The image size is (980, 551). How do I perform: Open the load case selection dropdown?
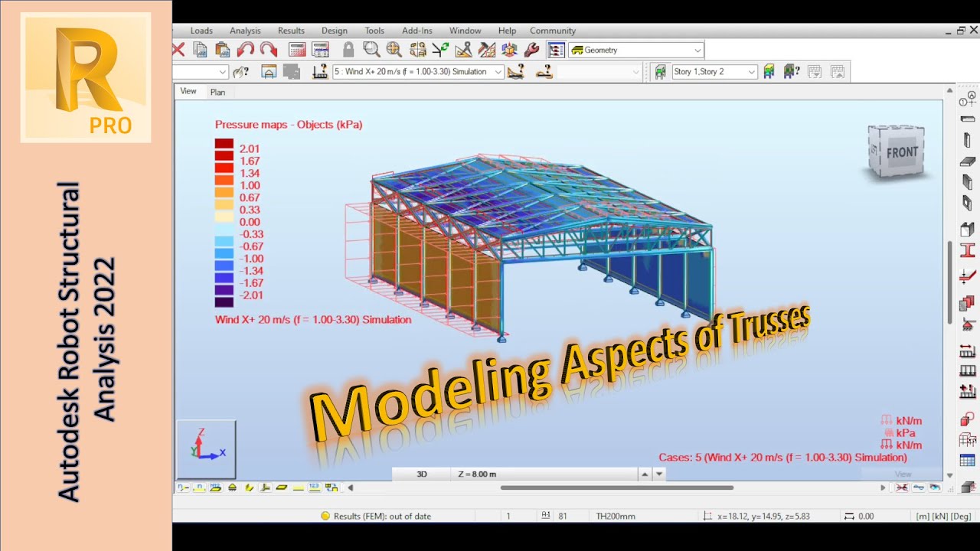418,71
